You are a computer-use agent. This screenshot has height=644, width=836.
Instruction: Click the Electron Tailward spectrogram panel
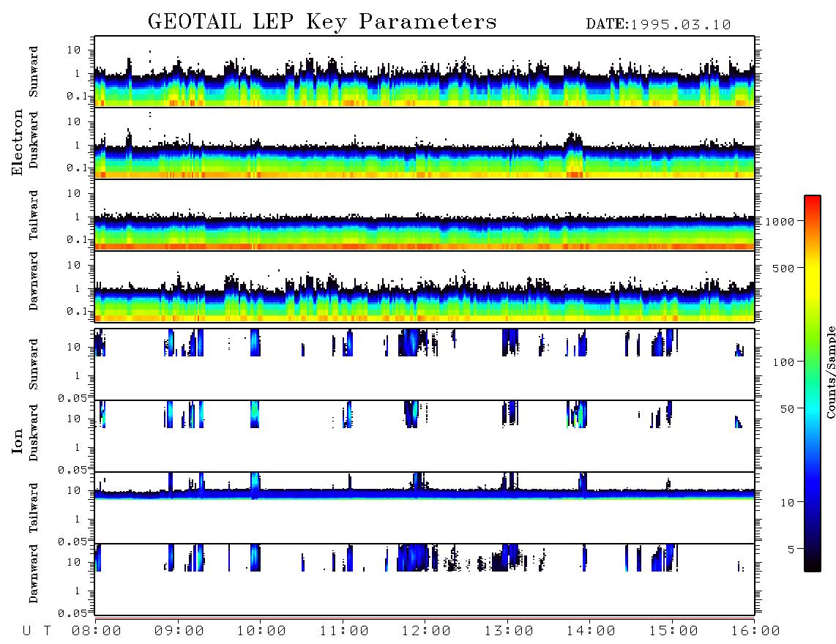(425, 215)
